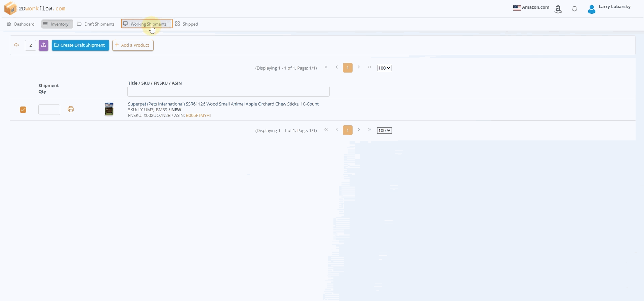Open top page-size dropdown showing 100

click(x=385, y=68)
